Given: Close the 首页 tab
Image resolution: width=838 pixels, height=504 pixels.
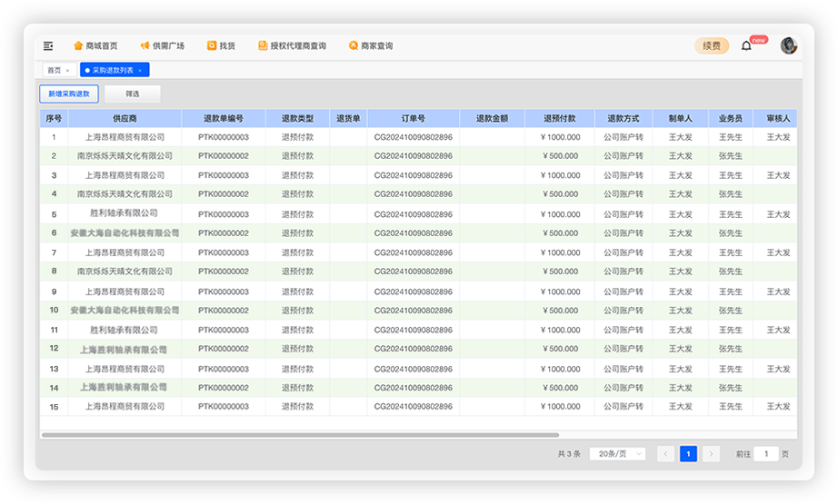Looking at the screenshot, I should (68, 71).
